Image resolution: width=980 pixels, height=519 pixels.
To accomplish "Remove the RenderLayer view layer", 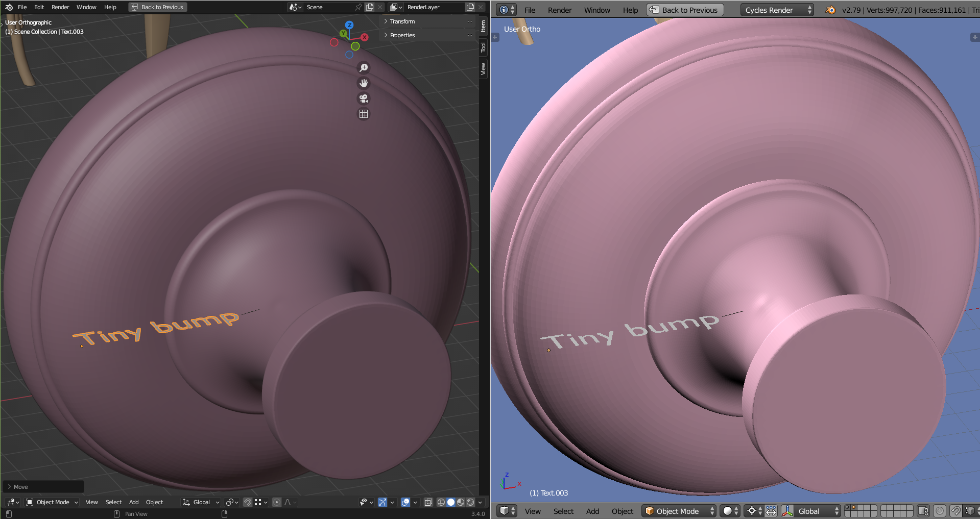I will 481,7.
